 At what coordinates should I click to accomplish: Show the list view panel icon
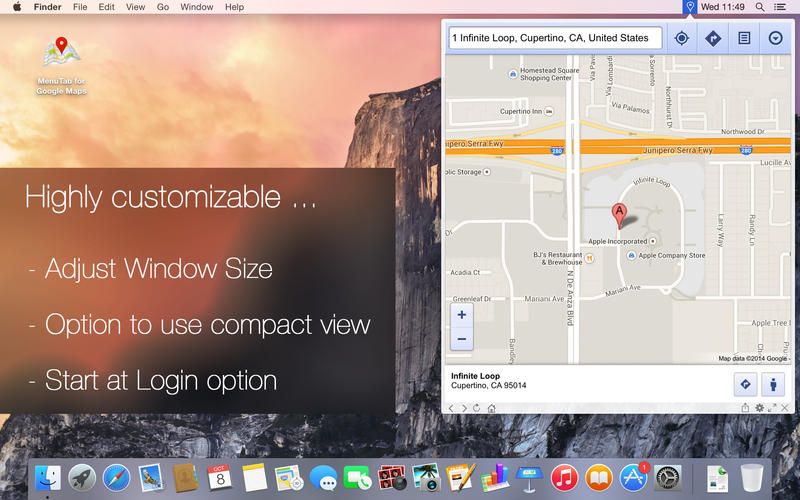pyautogui.click(x=744, y=38)
